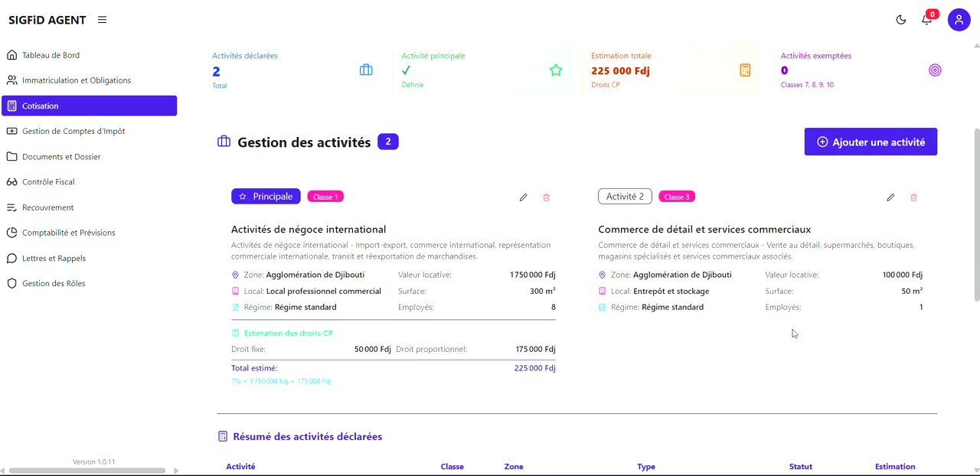Edit the Activités de négoce international activity
Viewport: 980px width, 476px height.
[x=523, y=197]
